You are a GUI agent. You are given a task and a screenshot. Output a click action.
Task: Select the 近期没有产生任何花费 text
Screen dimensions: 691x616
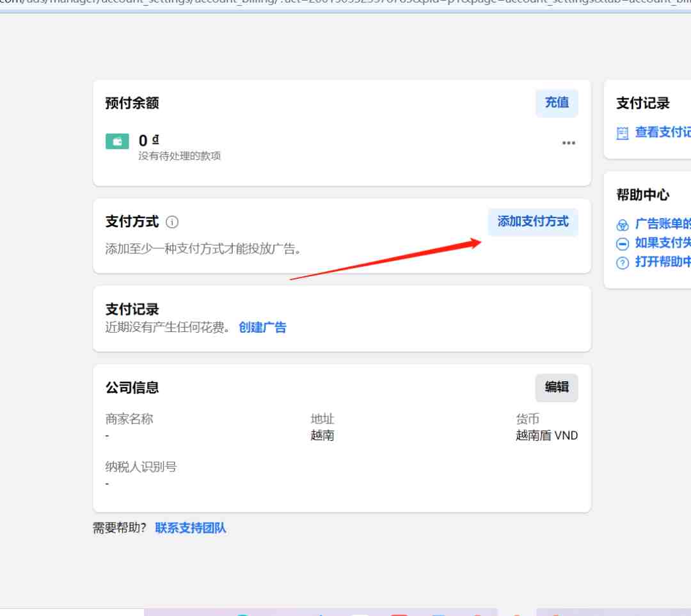[168, 328]
